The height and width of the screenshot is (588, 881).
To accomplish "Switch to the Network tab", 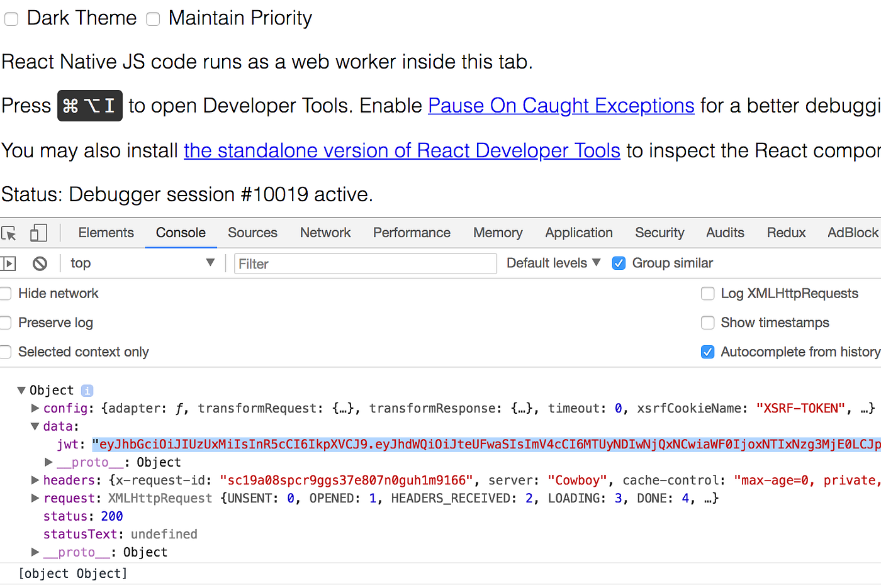I will 325,233.
